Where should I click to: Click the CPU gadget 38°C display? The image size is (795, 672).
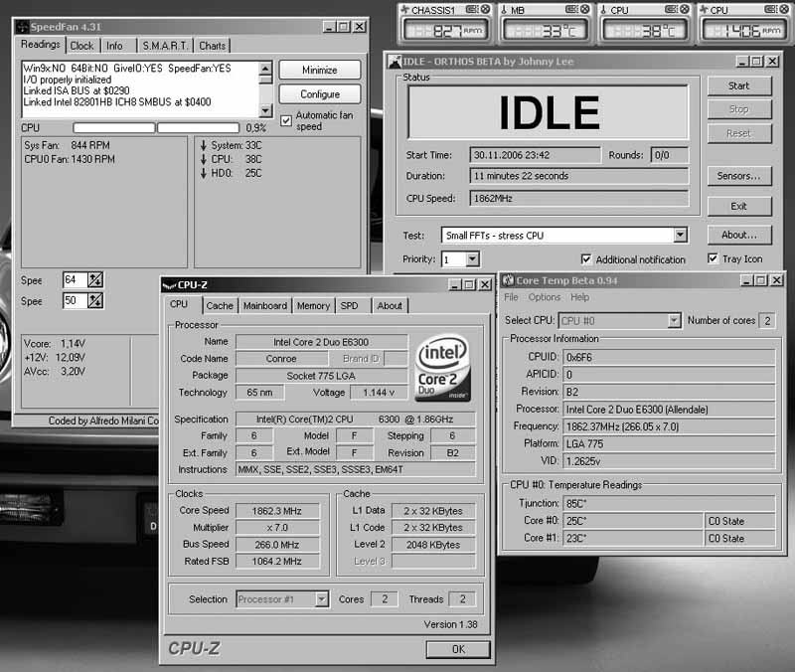click(x=644, y=31)
